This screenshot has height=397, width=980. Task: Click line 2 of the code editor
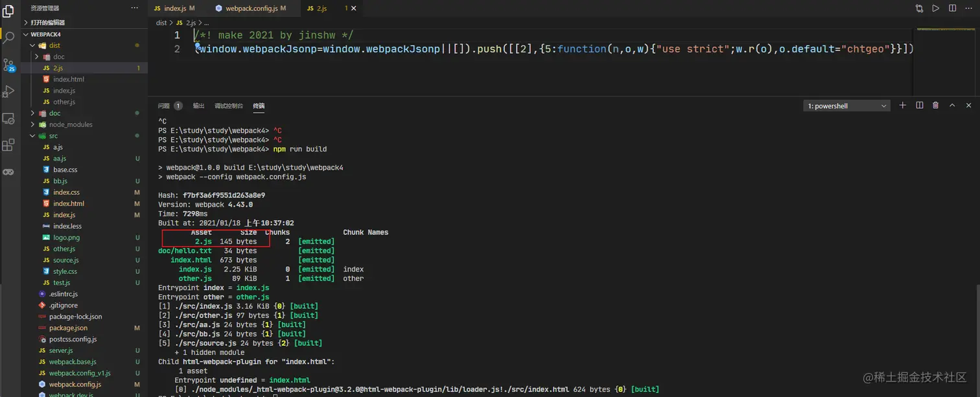click(554, 49)
